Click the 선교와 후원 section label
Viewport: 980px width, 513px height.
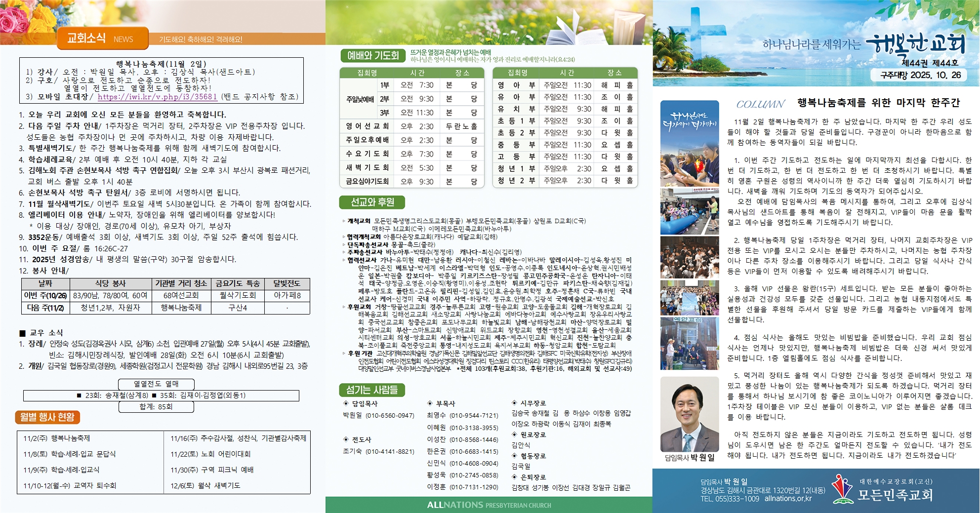[x=372, y=202]
